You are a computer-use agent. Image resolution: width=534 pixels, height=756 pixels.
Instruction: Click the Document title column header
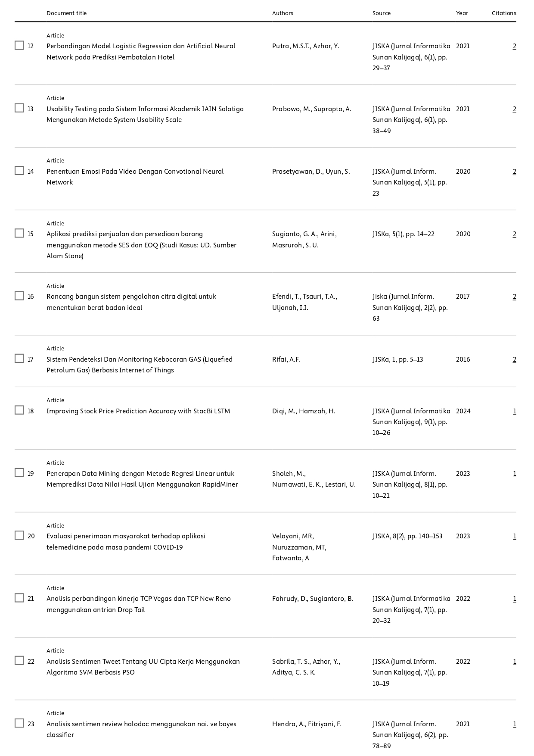point(66,13)
